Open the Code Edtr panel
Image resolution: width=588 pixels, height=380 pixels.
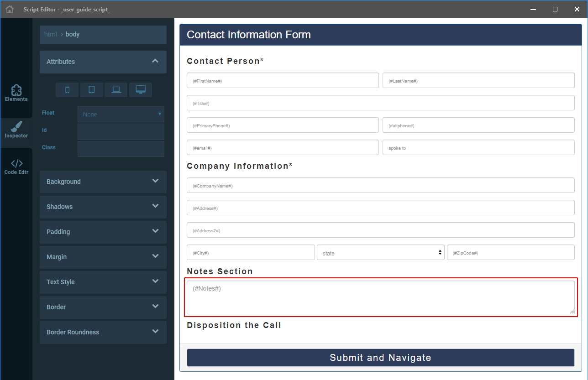(16, 167)
